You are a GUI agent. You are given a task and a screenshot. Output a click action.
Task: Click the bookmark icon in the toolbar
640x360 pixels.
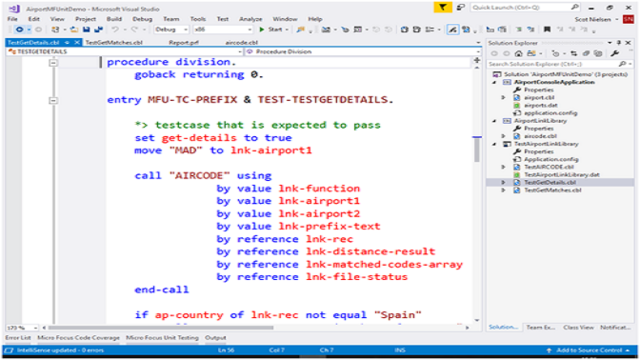(547, 29)
